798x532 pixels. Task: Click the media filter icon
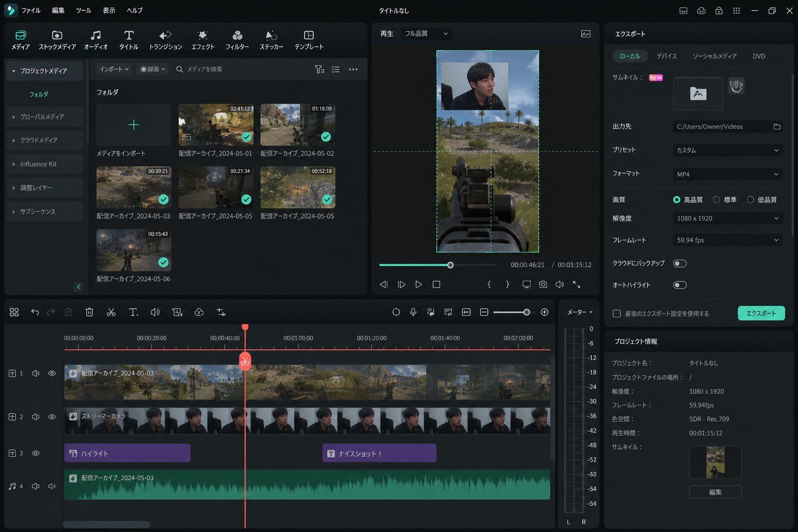coord(320,69)
